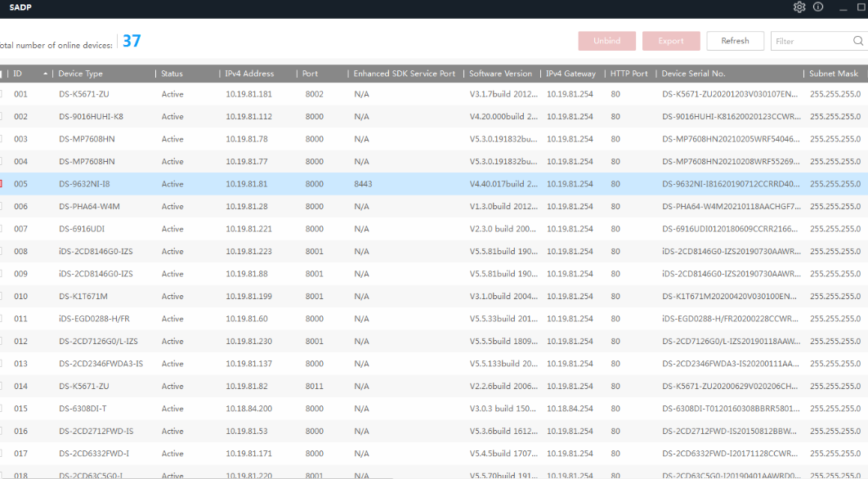Click gateway 10.18.84.254 in row 015

click(x=570, y=409)
